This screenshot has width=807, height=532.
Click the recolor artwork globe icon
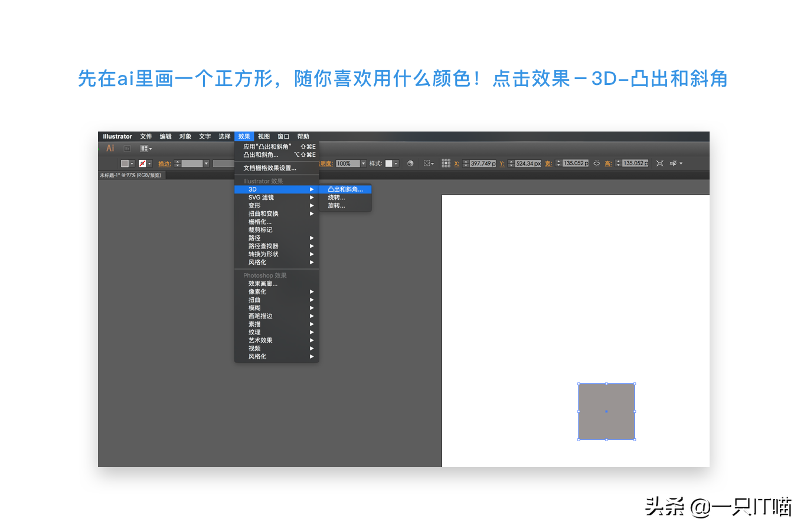pyautogui.click(x=410, y=163)
